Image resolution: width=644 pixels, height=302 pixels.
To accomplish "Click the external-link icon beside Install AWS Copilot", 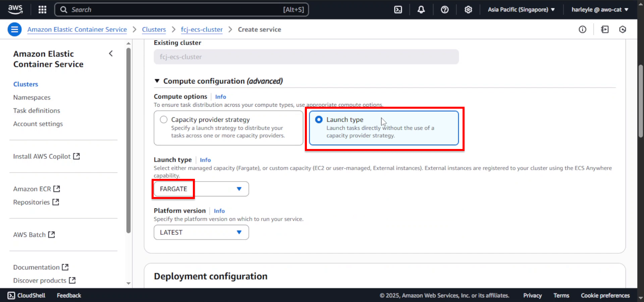I will (76, 156).
